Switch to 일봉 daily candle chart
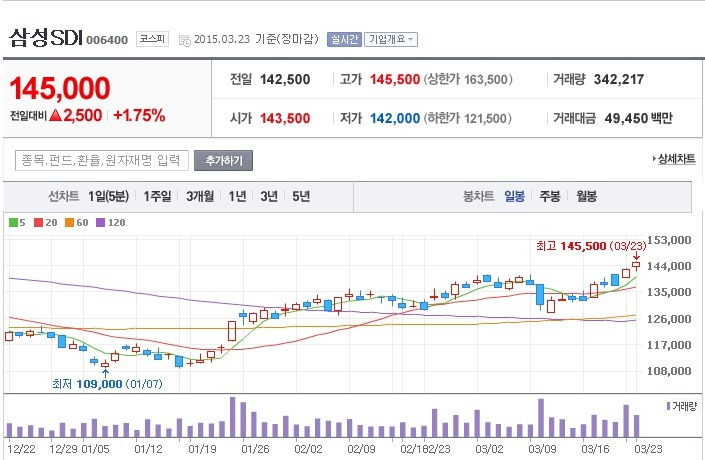The width and height of the screenshot is (705, 460). click(x=514, y=197)
